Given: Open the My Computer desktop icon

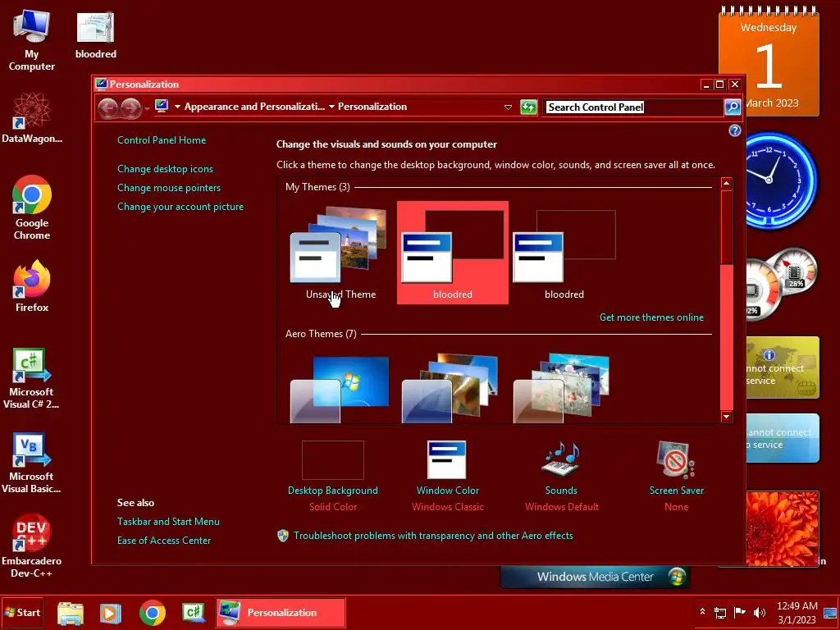Looking at the screenshot, I should [x=32, y=40].
